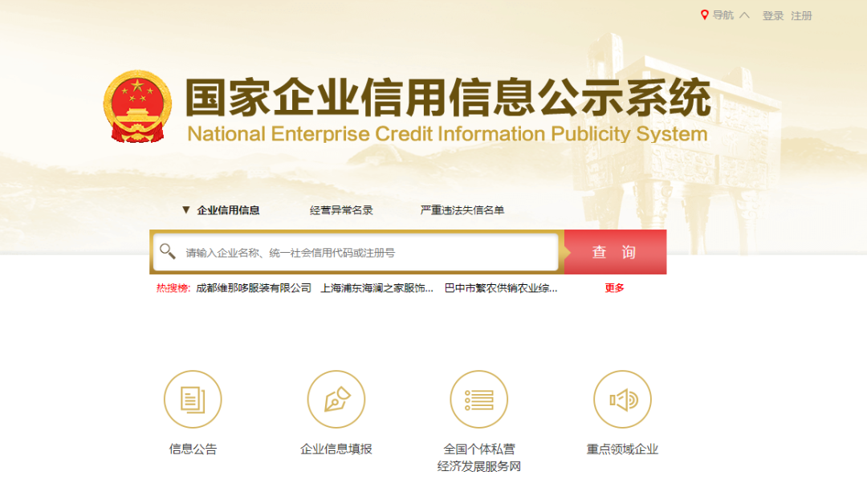Click the national emblem logo
The image size is (867, 504).
137,106
